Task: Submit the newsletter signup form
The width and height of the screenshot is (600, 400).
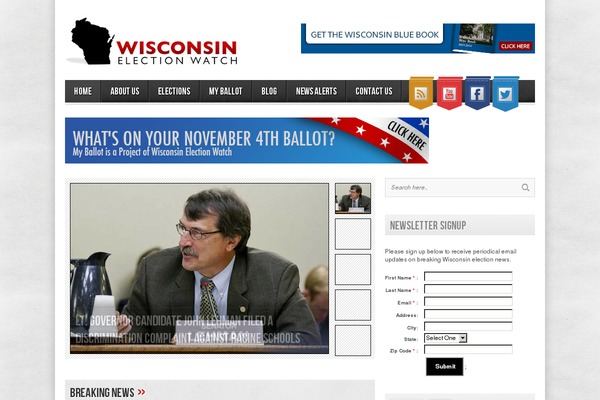Action: (445, 366)
